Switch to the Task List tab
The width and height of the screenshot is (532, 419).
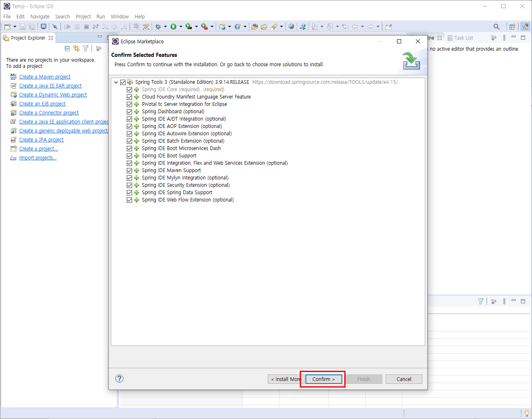[460, 38]
